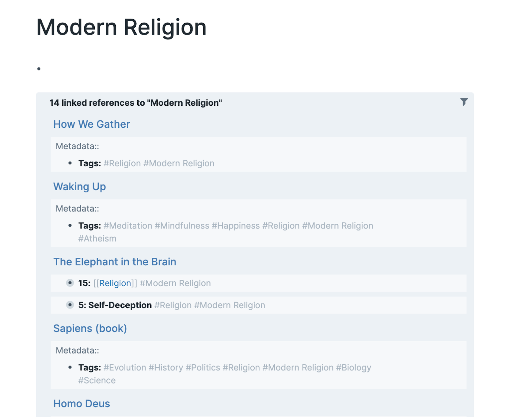532x417 pixels.
Task: Open the How We Gather page
Action: (91, 124)
